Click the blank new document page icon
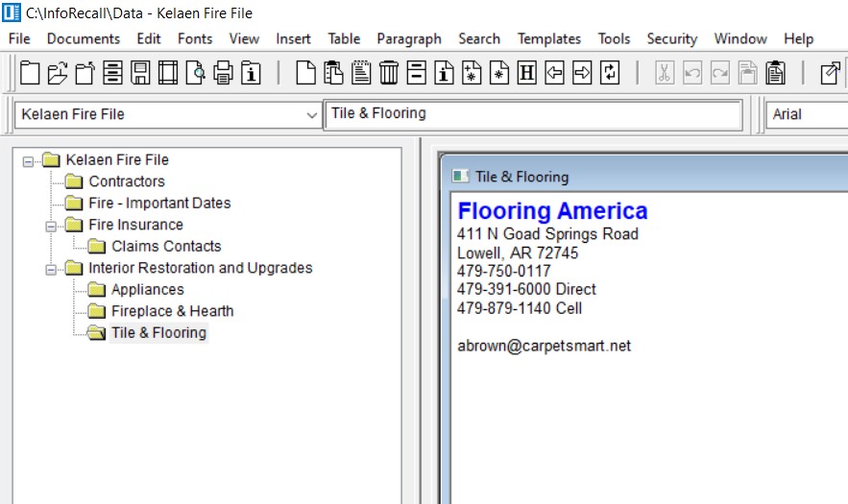 click(x=305, y=72)
